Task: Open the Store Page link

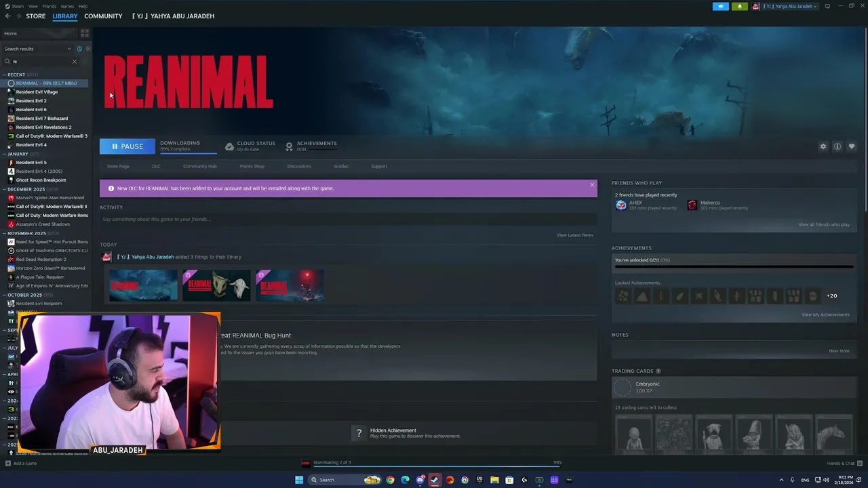Action: [x=118, y=166]
